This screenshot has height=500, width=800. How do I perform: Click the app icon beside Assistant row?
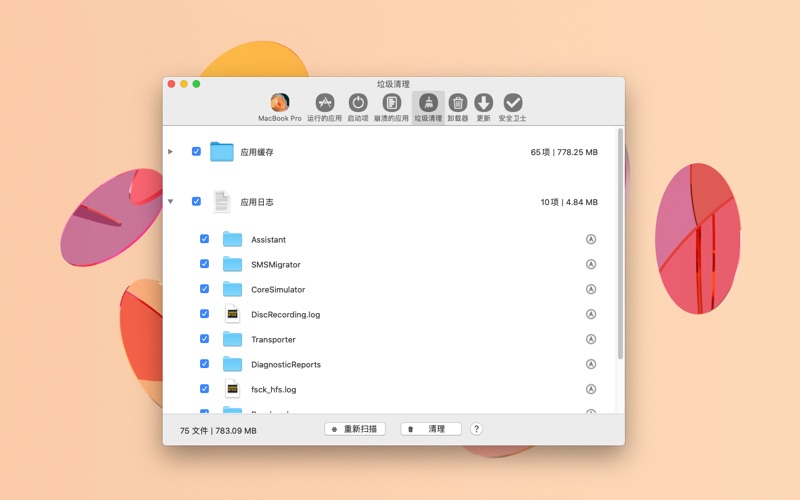[590, 240]
